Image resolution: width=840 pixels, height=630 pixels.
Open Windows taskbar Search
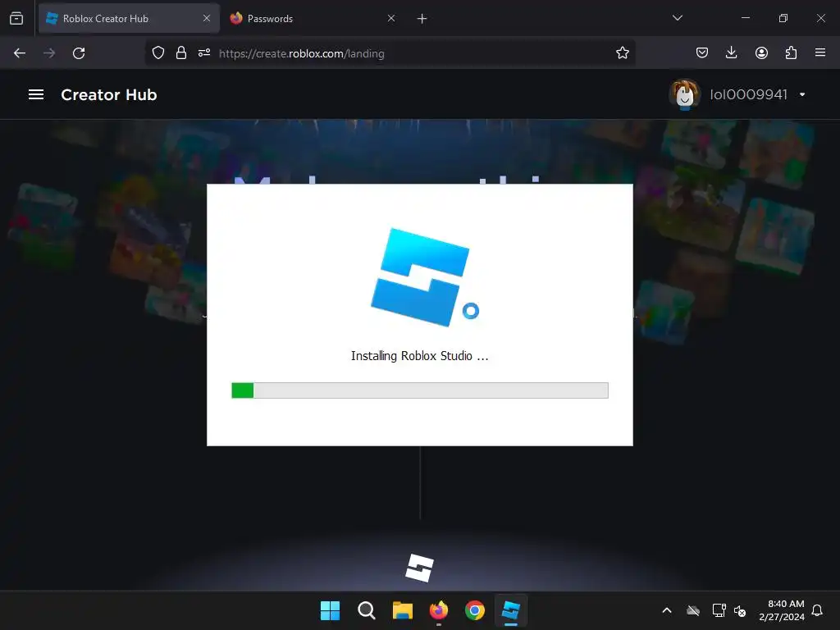tap(367, 610)
